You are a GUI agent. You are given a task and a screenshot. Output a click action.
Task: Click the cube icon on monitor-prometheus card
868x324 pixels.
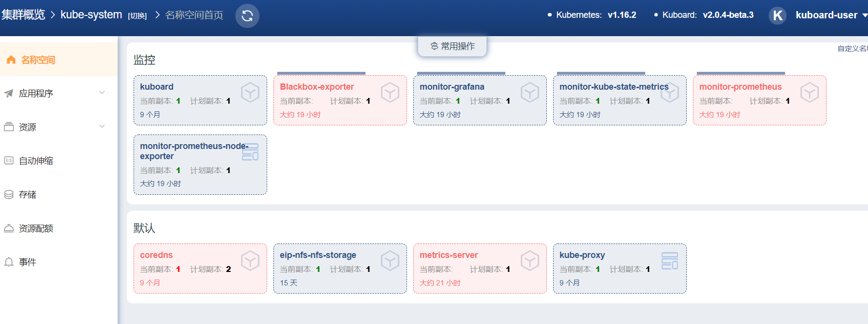(810, 92)
